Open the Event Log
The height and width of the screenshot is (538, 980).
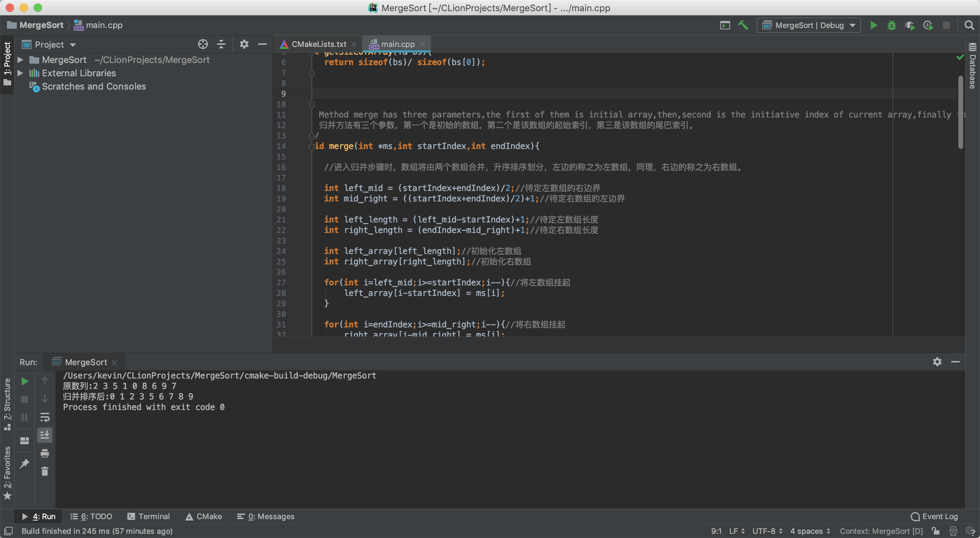click(x=934, y=516)
